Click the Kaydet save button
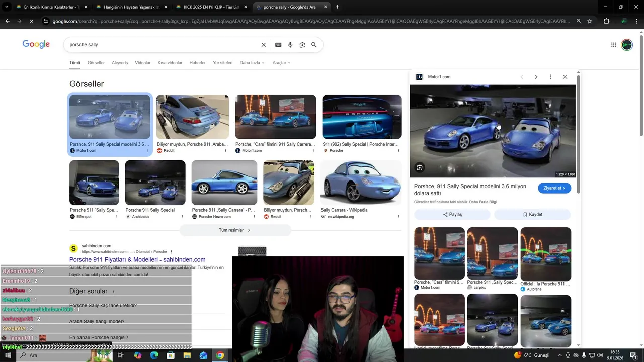 (x=532, y=214)
